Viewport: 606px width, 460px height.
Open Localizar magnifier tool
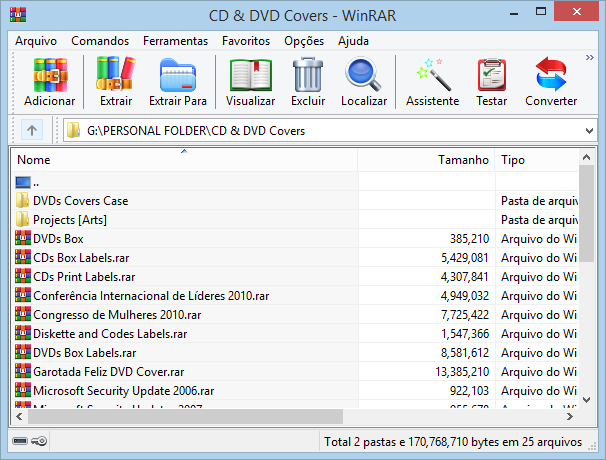(x=363, y=74)
